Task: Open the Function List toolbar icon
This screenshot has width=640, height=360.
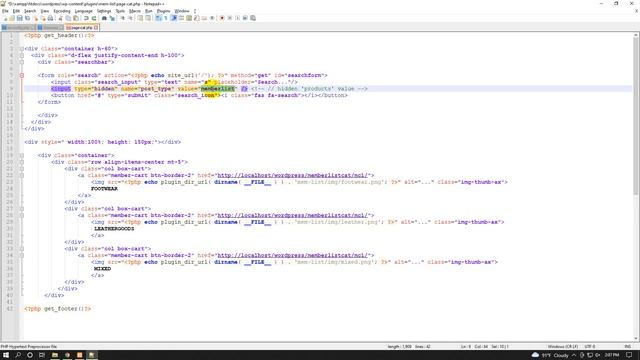Action: click(x=196, y=18)
